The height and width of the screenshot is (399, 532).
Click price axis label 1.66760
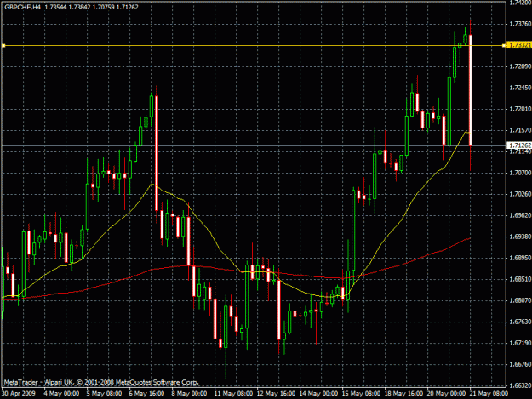click(x=520, y=364)
